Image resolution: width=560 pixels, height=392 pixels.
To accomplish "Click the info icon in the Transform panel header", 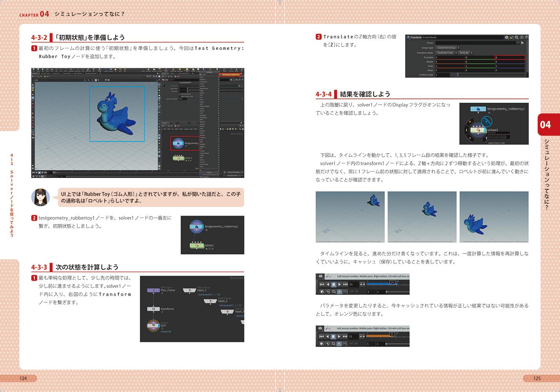I will pos(522,38).
